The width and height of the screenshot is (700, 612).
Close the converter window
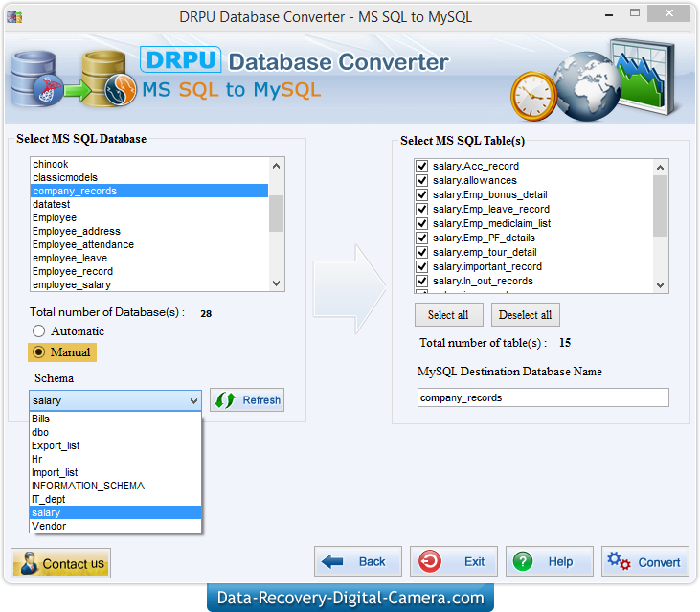point(668,13)
